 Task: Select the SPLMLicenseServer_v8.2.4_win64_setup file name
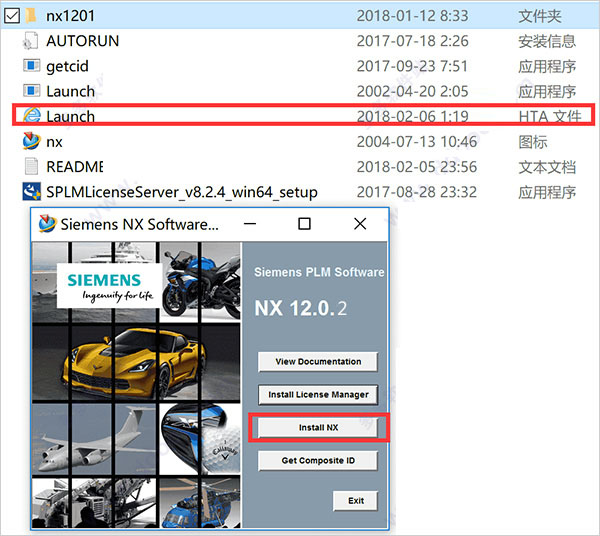182,192
